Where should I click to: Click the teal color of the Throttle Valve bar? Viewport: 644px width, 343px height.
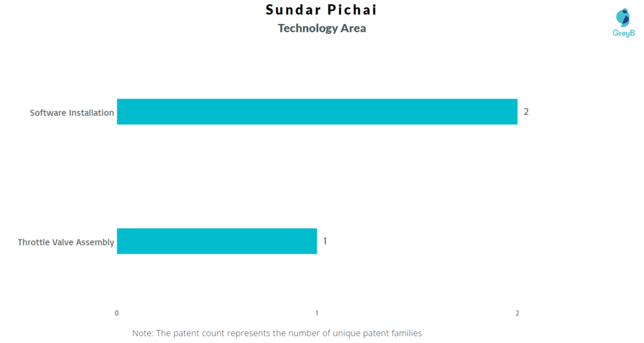click(217, 241)
